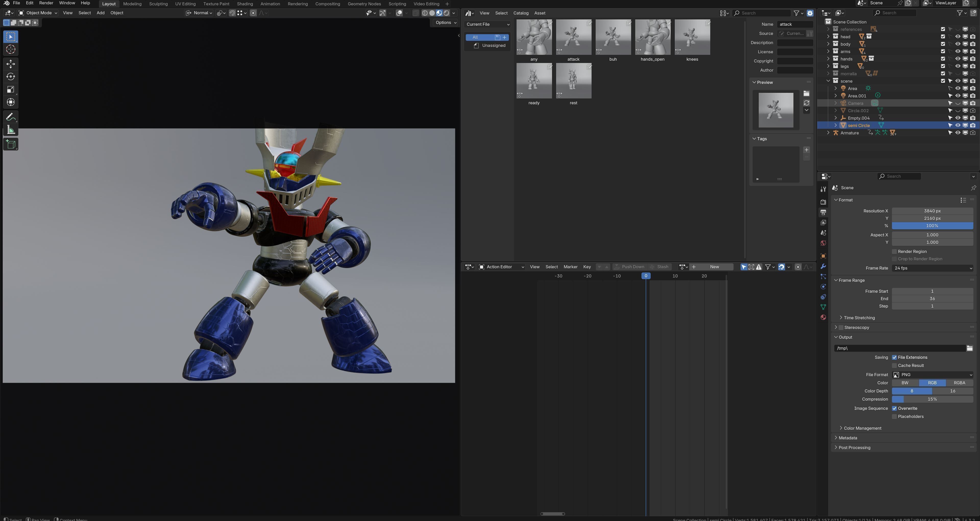
Task: Switch to the Sculpting workspace tab
Action: click(x=158, y=4)
